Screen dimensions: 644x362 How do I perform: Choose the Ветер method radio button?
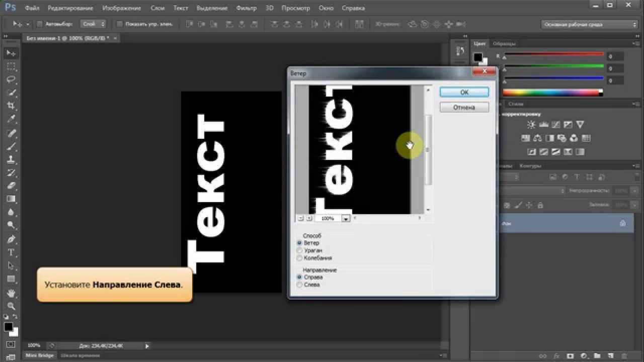pyautogui.click(x=299, y=243)
